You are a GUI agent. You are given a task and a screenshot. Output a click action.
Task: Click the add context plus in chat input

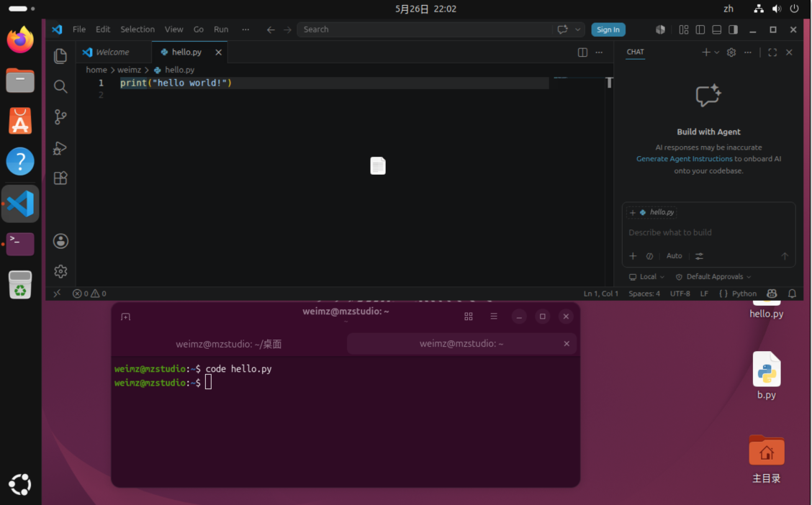633,256
